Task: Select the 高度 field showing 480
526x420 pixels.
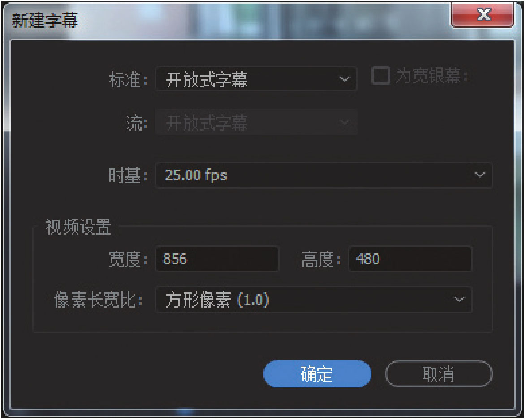Action: (x=410, y=259)
